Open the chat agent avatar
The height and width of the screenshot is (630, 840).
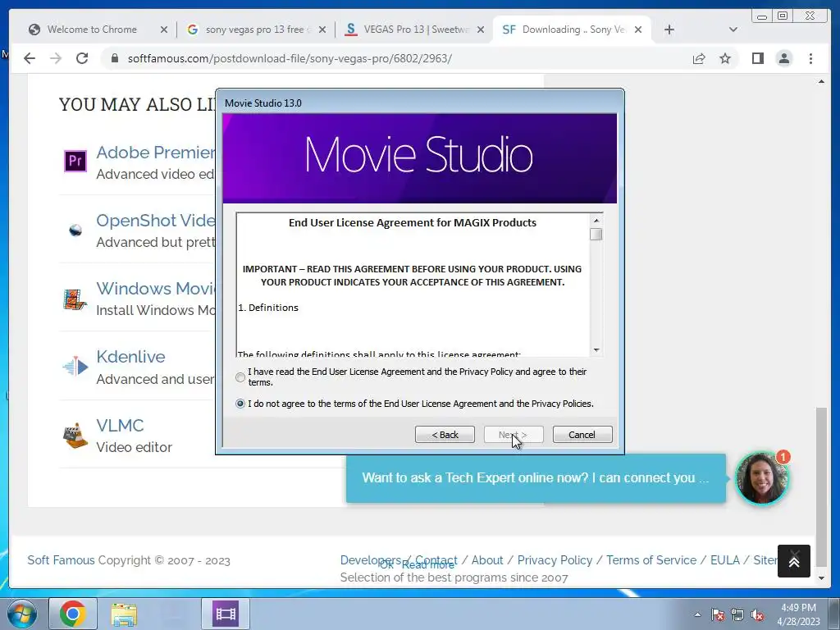coord(761,478)
